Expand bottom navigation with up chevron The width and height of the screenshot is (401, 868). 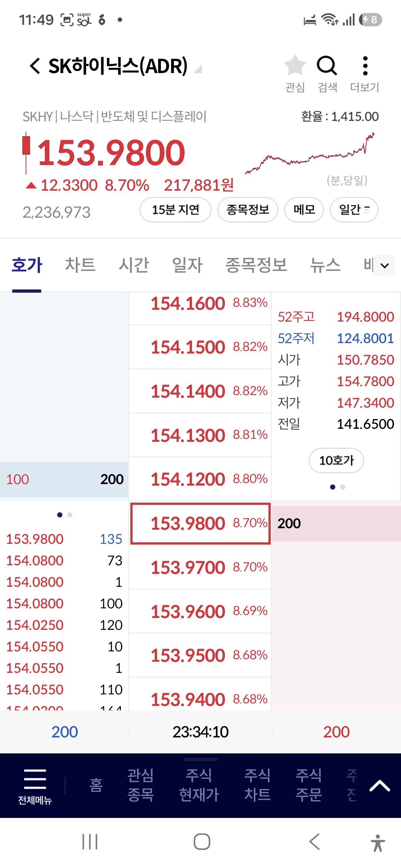(x=379, y=786)
